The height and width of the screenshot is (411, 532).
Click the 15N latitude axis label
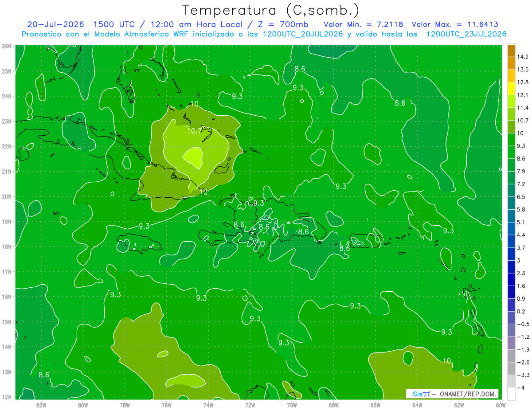coord(6,322)
